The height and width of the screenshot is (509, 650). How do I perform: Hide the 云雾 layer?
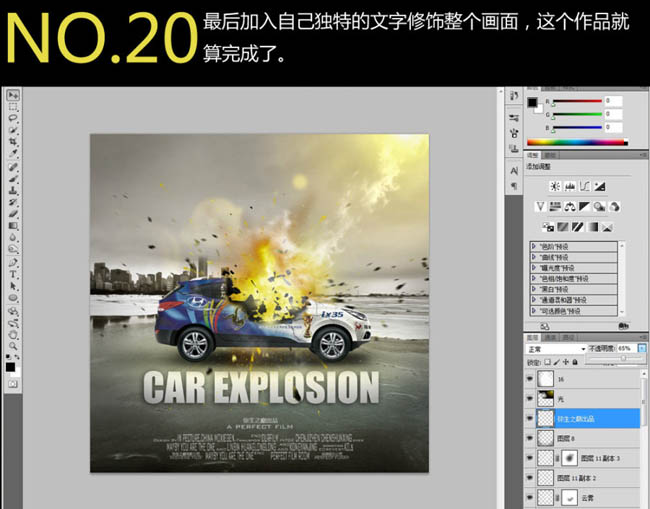click(530, 497)
